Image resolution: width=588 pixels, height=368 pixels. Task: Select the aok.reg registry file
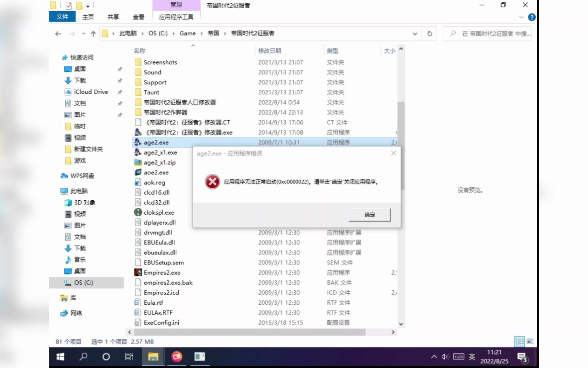pos(154,182)
